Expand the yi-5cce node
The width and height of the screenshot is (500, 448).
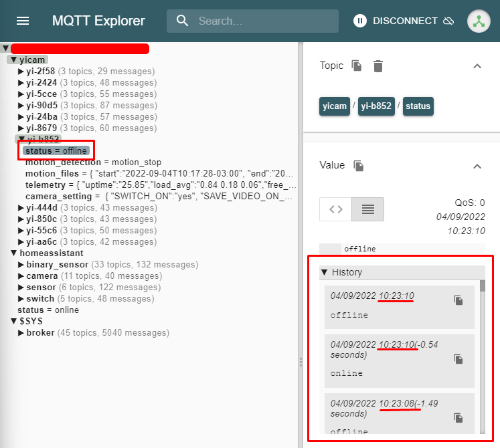(x=21, y=94)
